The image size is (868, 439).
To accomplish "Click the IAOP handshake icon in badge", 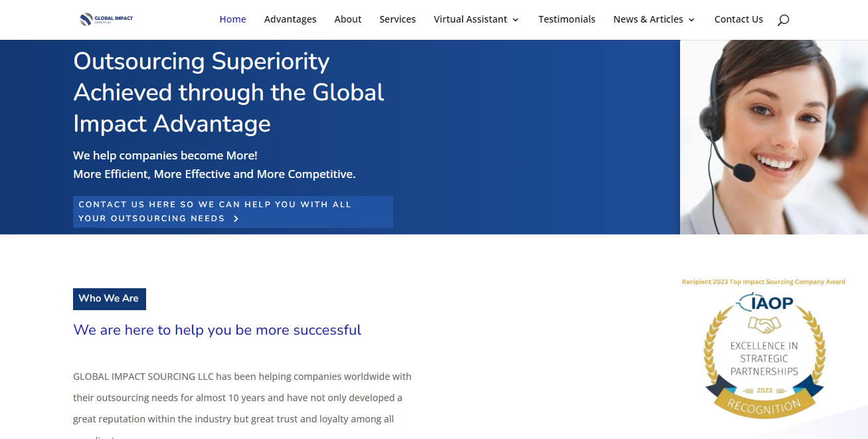I will tap(764, 325).
